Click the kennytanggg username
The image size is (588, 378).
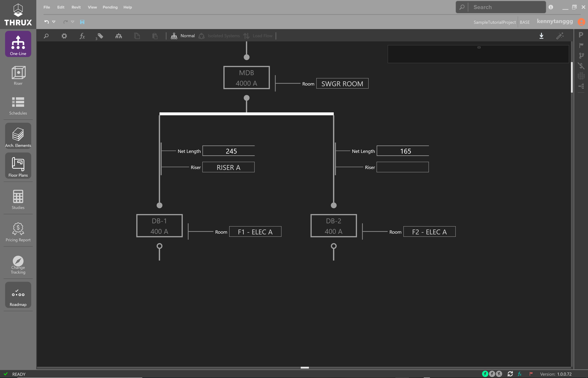click(x=555, y=21)
